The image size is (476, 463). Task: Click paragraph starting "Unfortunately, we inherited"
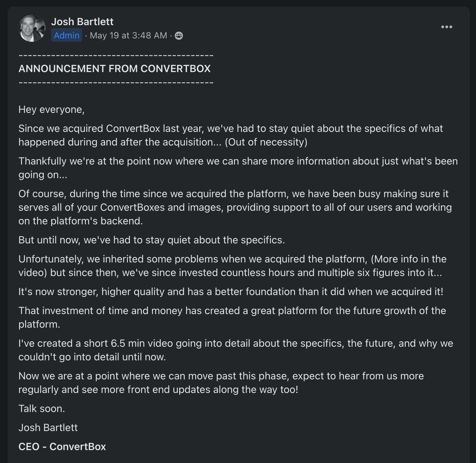pos(233,266)
